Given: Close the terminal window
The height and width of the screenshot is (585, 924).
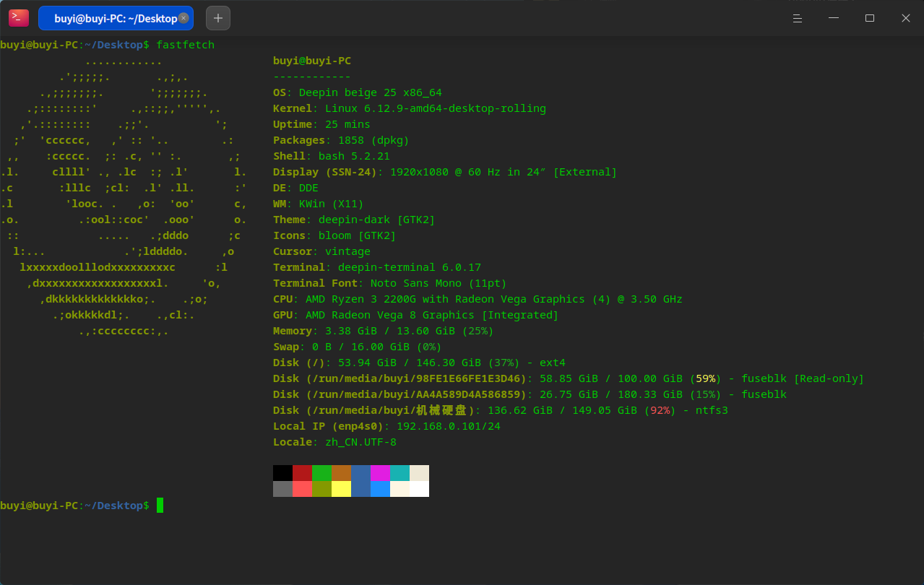Looking at the screenshot, I should point(906,18).
